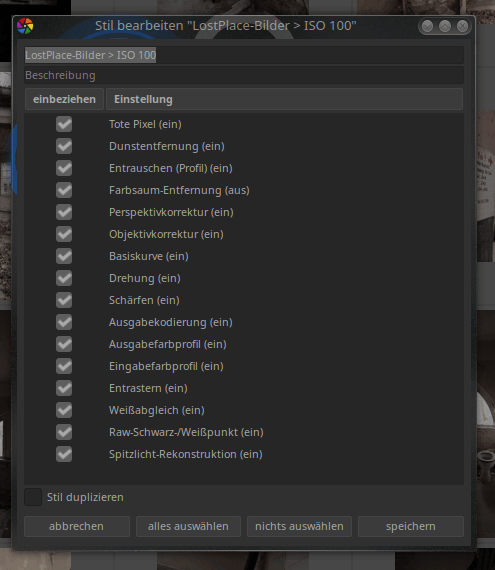Toggle the Raw-Schwarz-/Weißpunkt checkbox
This screenshot has width=495, height=570.
64,432
